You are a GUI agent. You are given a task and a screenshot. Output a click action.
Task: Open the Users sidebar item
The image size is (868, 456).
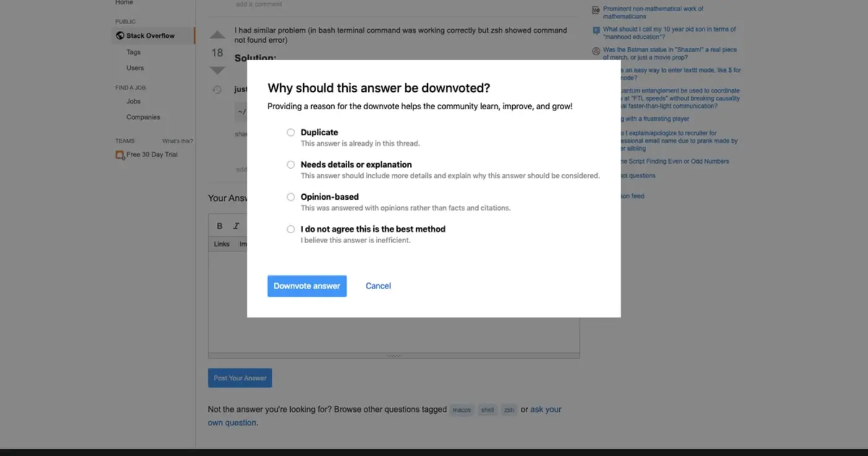(135, 68)
